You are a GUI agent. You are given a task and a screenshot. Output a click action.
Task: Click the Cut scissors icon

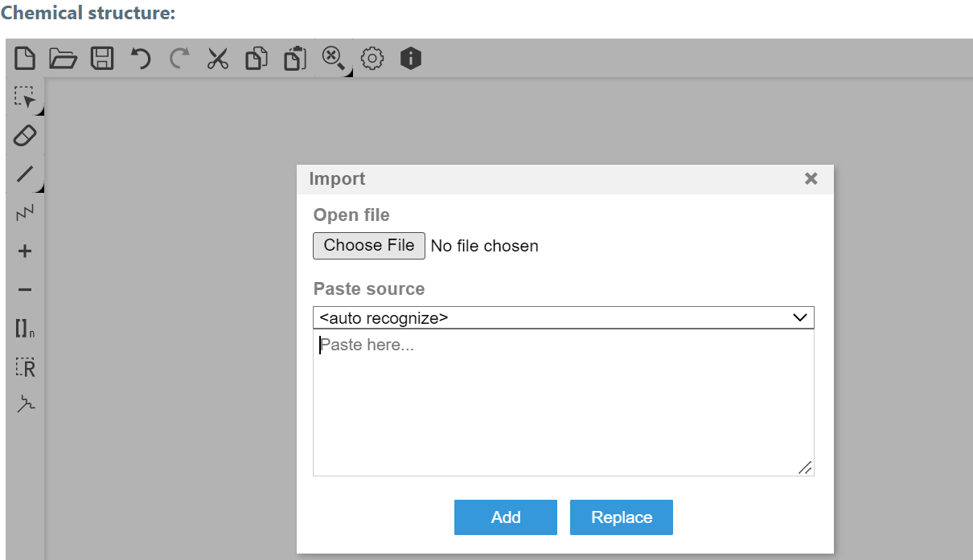pos(218,59)
